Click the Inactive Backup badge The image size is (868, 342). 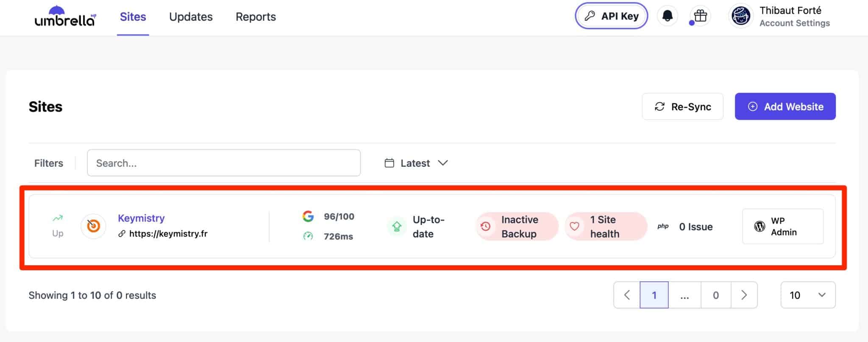coord(517,227)
